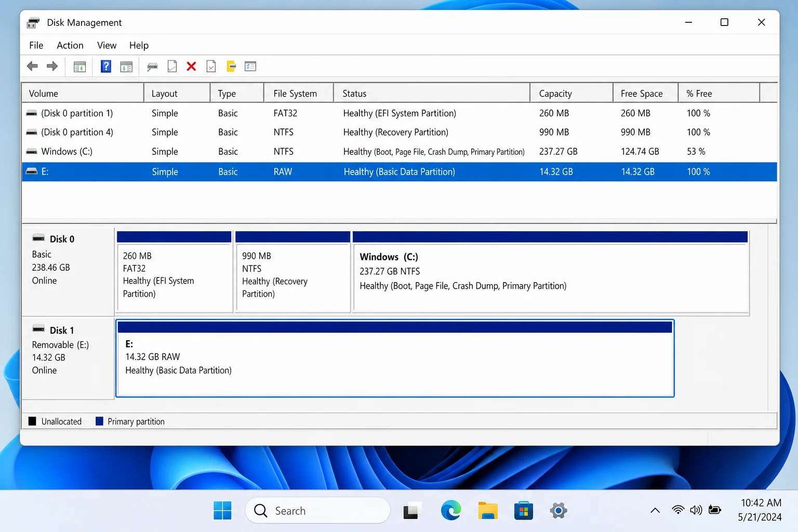Viewport: 798px width, 532px height.
Task: Sort by the Volume column header
Action: (83, 94)
